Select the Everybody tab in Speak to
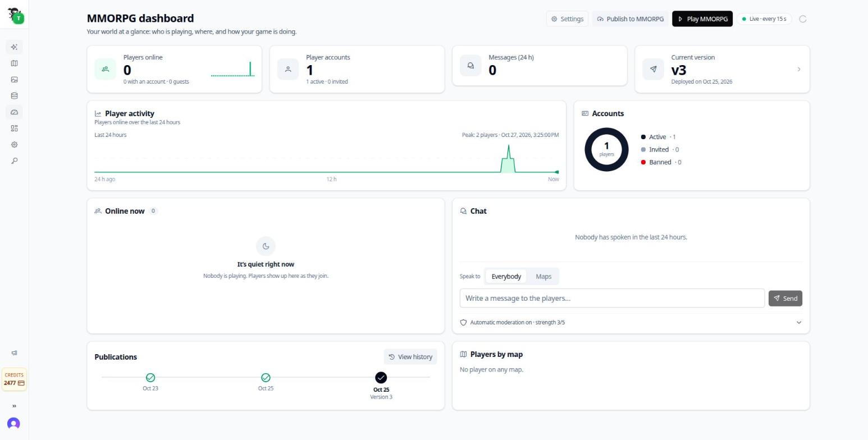Image resolution: width=868 pixels, height=440 pixels. click(x=506, y=277)
